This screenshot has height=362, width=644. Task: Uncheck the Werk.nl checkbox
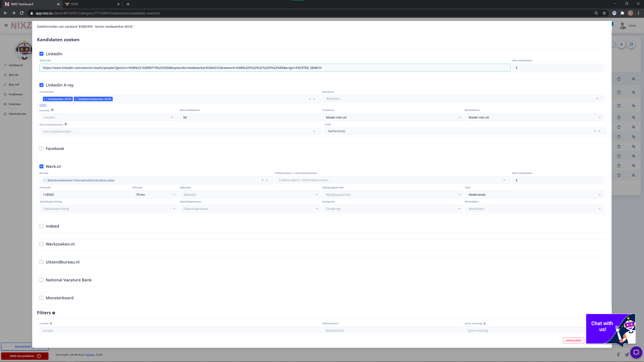pyautogui.click(x=41, y=167)
